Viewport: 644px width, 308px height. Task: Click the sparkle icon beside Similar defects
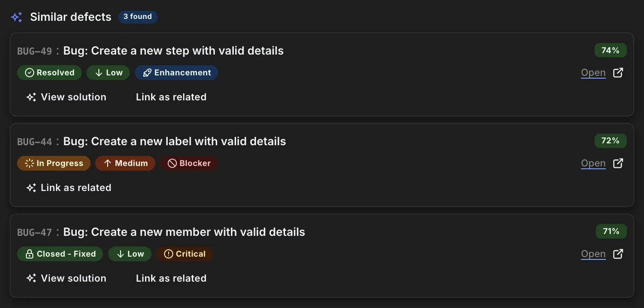[x=17, y=18]
